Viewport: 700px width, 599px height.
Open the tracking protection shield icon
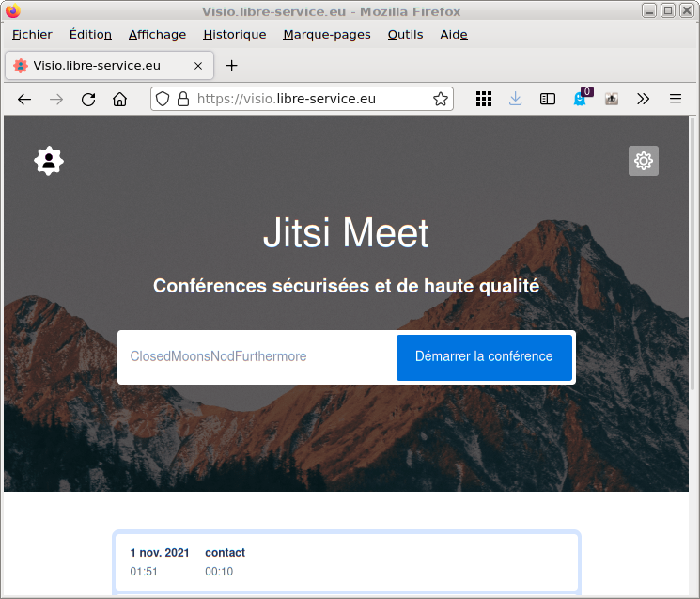163,99
